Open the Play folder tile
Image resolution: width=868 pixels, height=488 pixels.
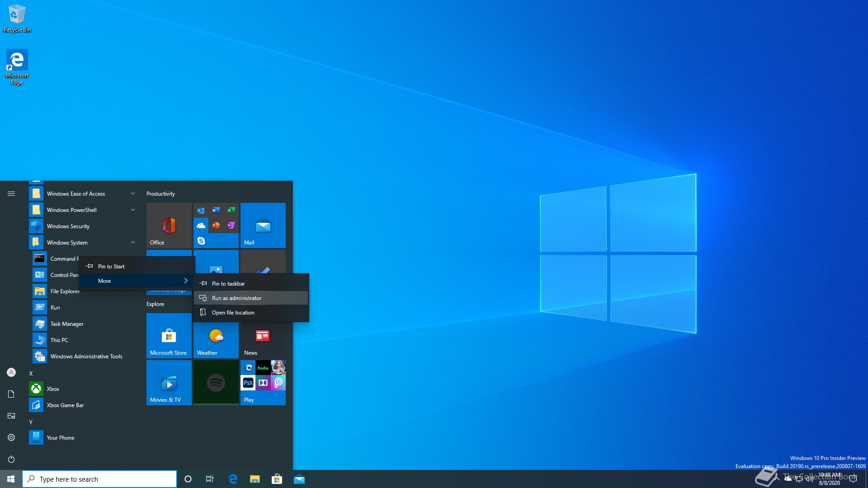(263, 383)
